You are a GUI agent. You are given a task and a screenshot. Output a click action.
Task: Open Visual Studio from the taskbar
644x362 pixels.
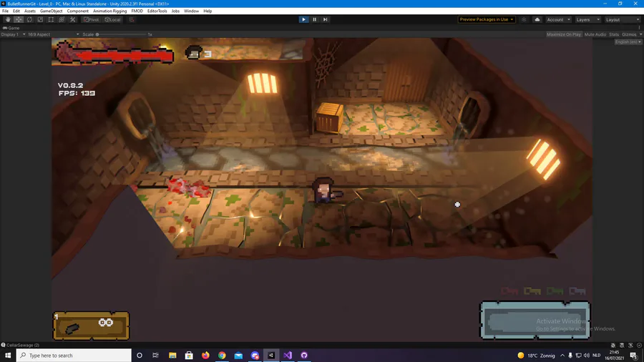point(288,355)
